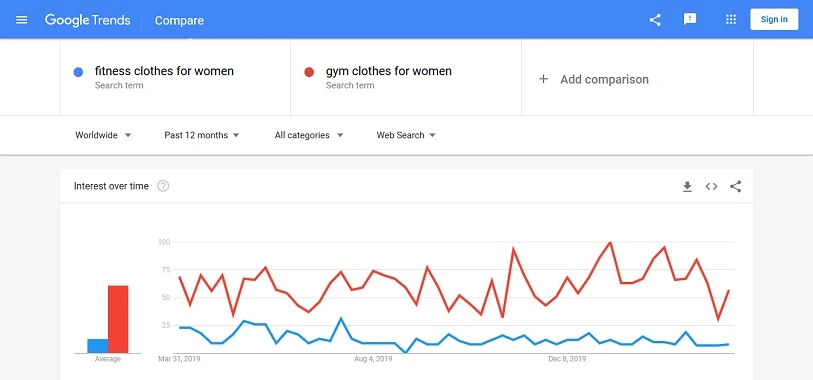Open the Past 12 months dropdown
This screenshot has width=813, height=380.
click(202, 135)
